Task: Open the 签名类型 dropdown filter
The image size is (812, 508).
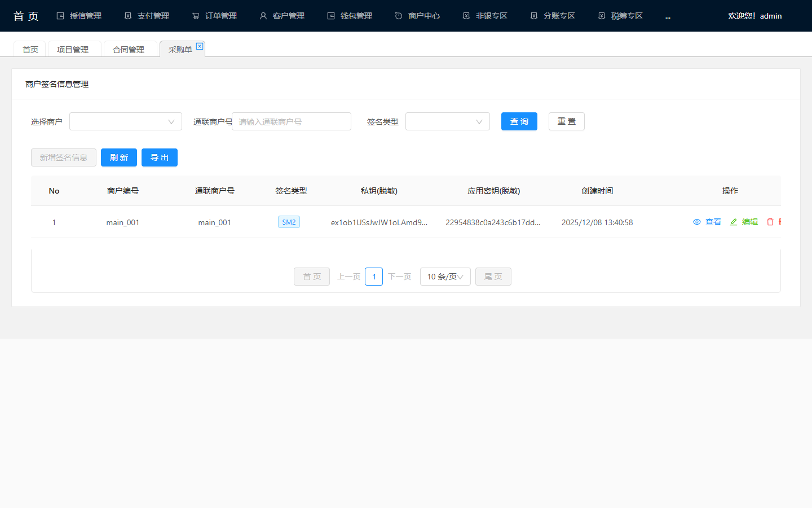Action: (x=448, y=121)
